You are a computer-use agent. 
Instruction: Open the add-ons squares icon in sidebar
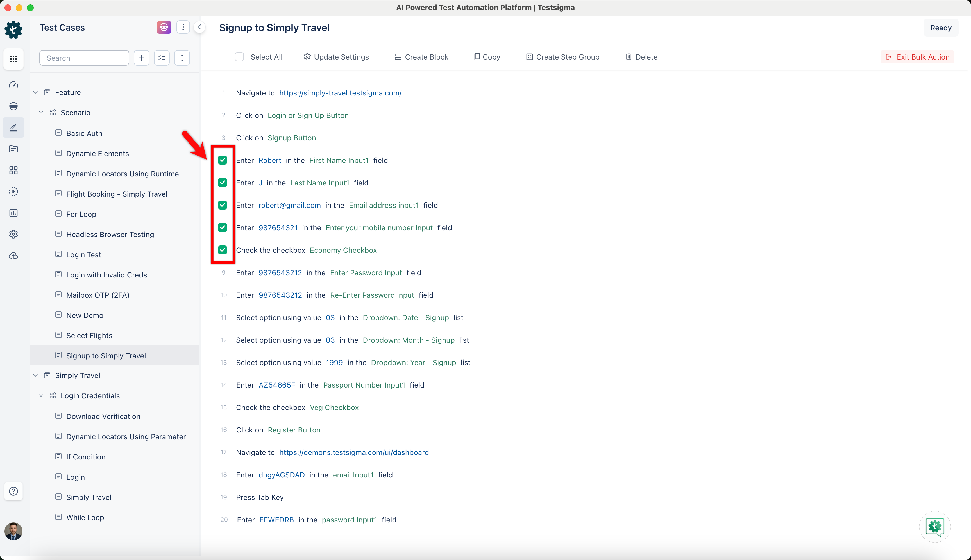coord(13,170)
